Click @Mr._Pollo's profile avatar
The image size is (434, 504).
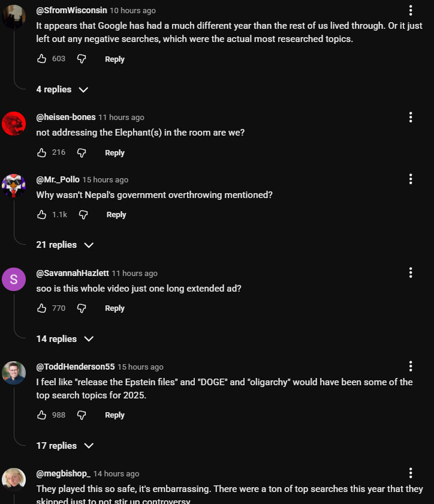click(x=14, y=186)
